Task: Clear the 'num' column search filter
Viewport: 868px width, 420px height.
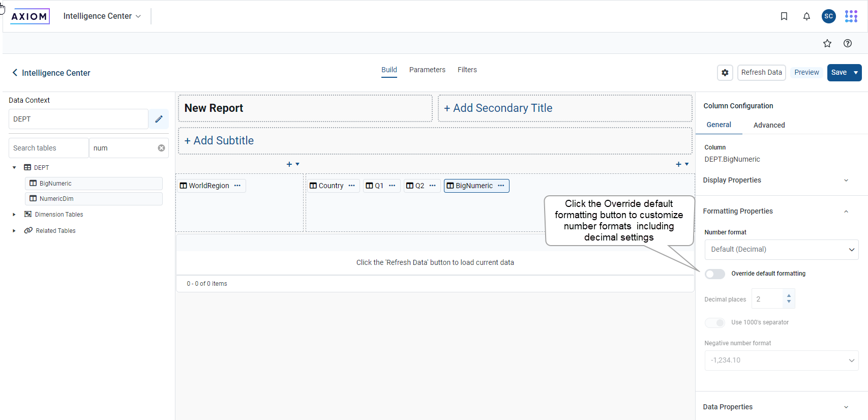Action: click(x=161, y=148)
